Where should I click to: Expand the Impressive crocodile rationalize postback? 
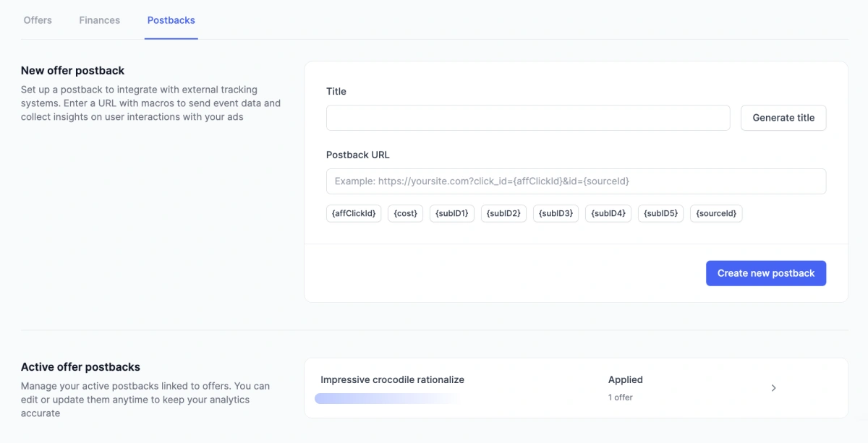point(773,388)
